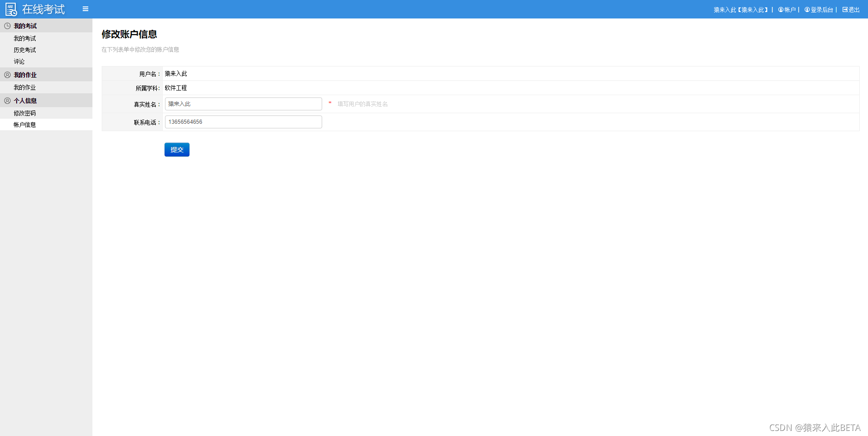Click the 真实姓名 field label
The height and width of the screenshot is (436, 868).
(x=147, y=104)
